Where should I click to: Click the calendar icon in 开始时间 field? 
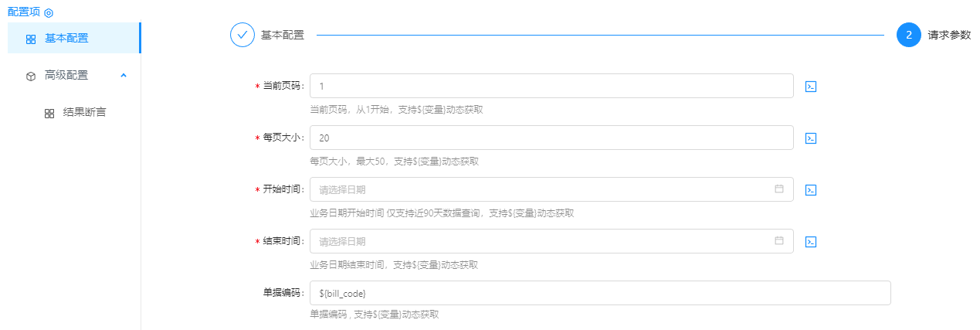click(x=778, y=189)
